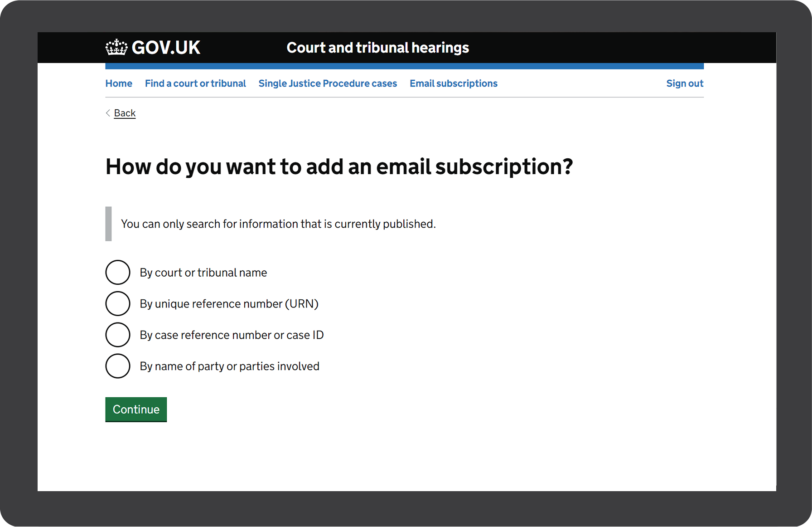Image resolution: width=812 pixels, height=527 pixels.
Task: Click the Back link
Action: click(x=125, y=113)
